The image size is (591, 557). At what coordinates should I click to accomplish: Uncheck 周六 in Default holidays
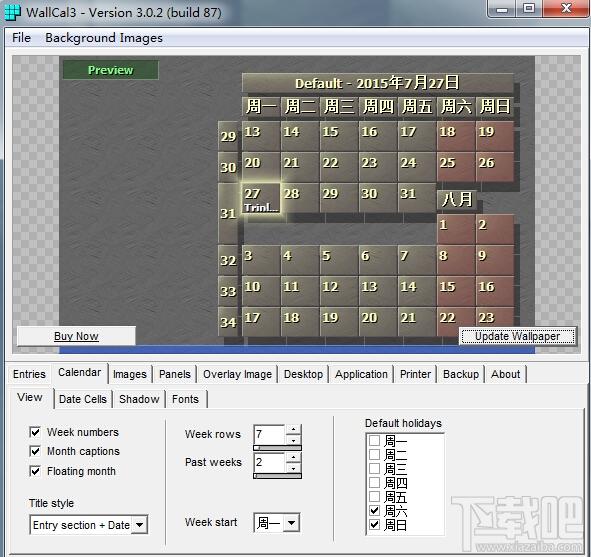(x=374, y=511)
